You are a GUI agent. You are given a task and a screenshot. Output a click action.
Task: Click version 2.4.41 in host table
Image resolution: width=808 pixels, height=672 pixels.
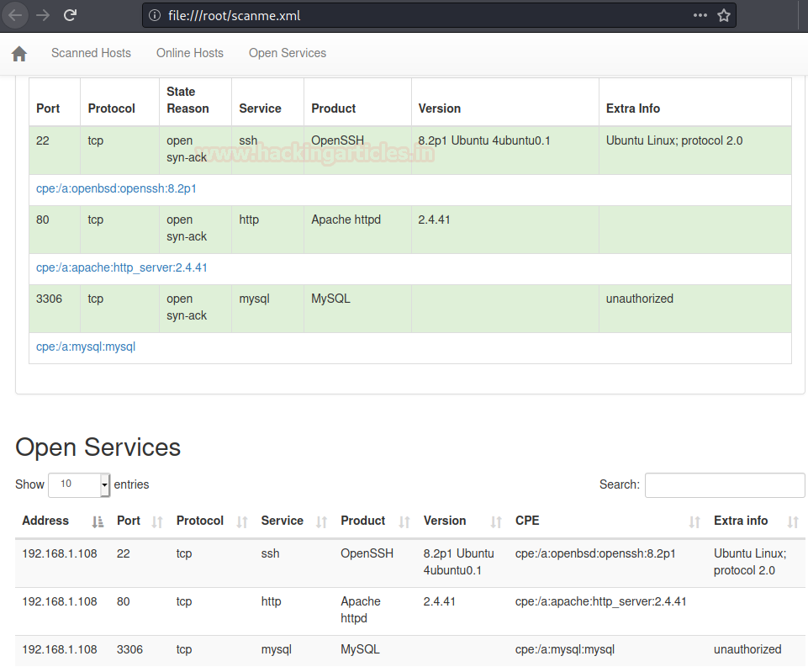click(434, 220)
